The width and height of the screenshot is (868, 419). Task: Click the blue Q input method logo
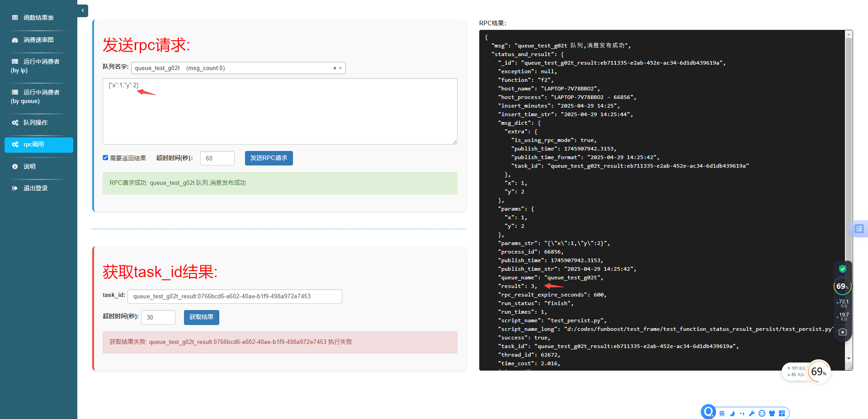point(708,412)
